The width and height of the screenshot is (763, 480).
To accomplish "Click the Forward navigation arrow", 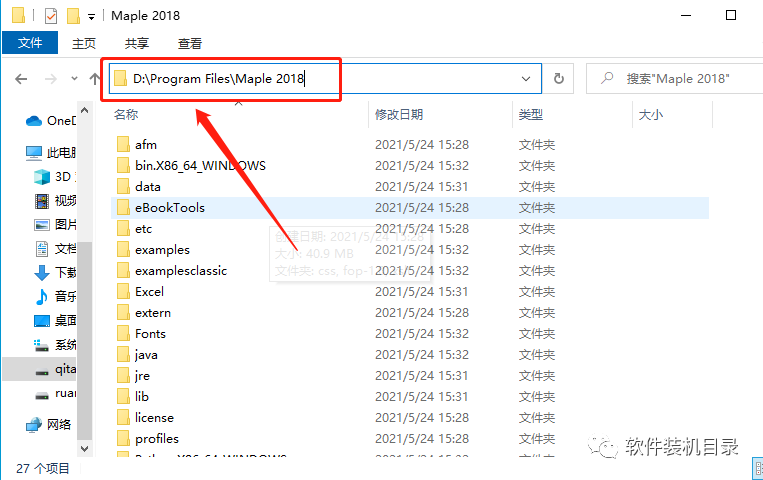I will tap(50, 78).
